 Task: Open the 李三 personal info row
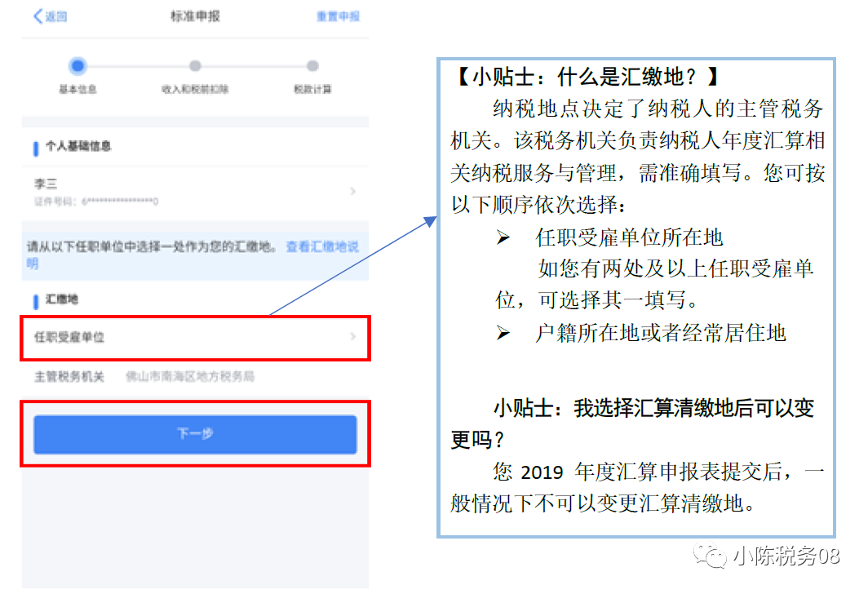tap(195, 192)
